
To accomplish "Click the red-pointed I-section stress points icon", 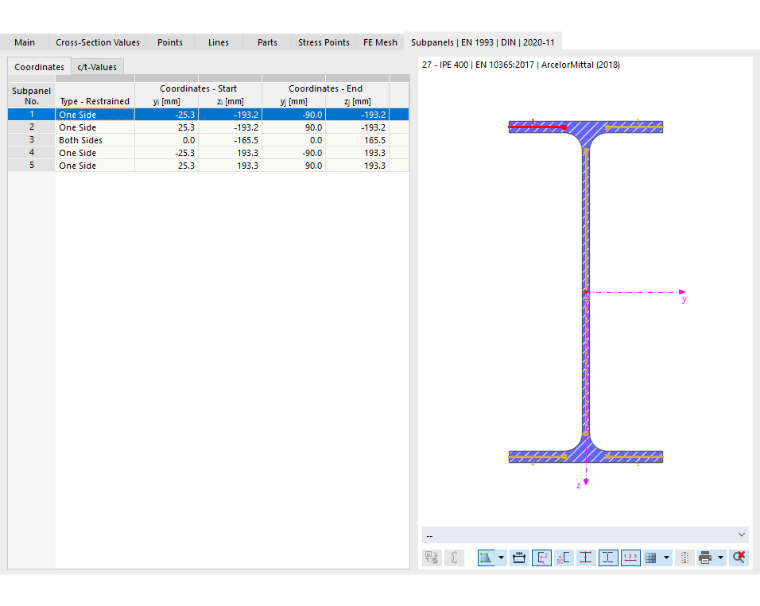I will point(586,558).
